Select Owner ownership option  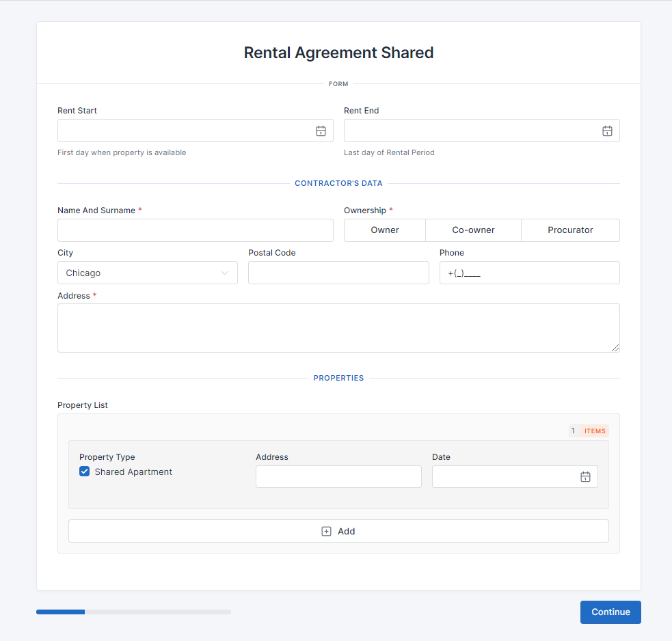pos(385,230)
